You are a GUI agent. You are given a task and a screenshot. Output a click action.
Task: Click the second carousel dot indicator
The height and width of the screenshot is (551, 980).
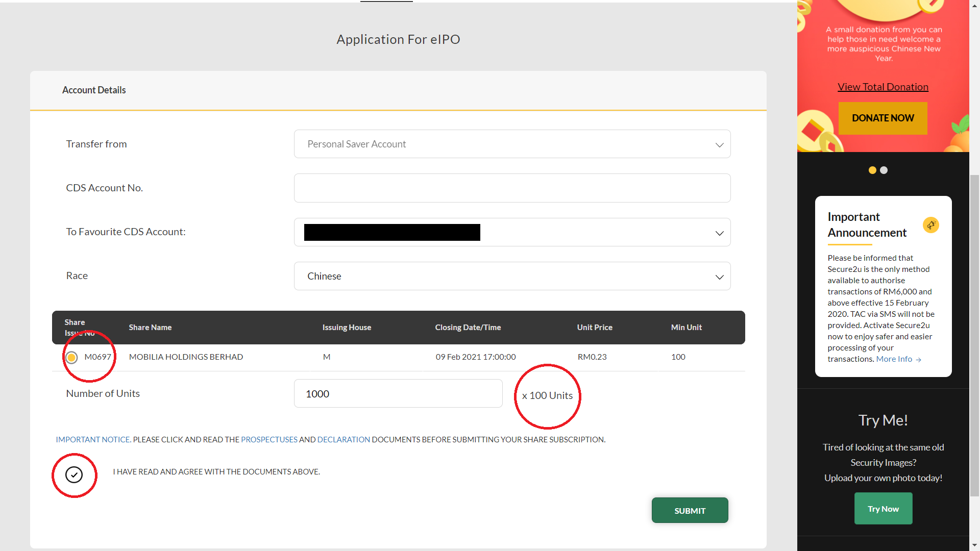[884, 170]
